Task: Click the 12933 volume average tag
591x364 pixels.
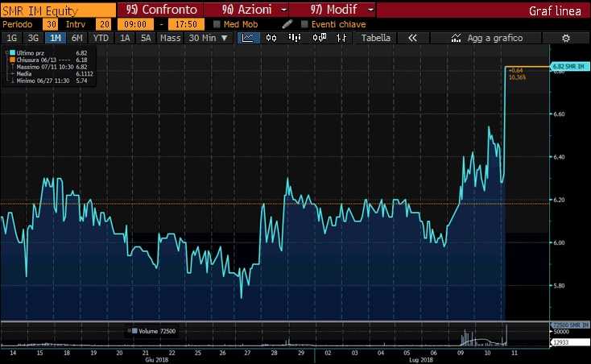Action: 570,342
